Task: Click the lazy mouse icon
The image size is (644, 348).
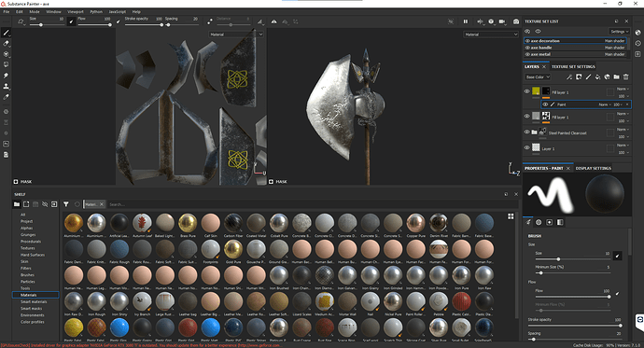Action: 210,21
